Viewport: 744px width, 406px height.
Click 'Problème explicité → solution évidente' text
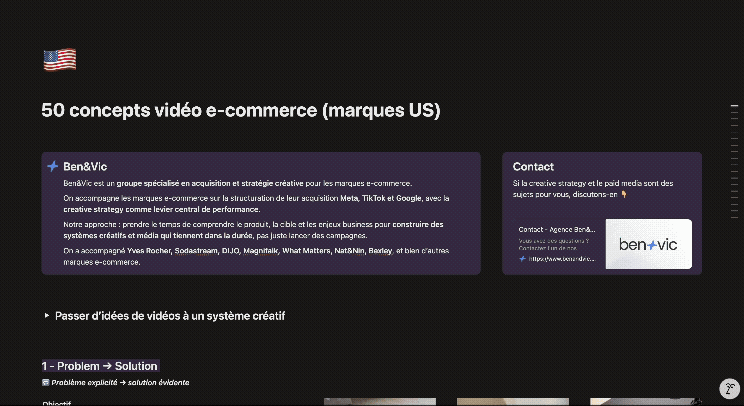(x=120, y=382)
